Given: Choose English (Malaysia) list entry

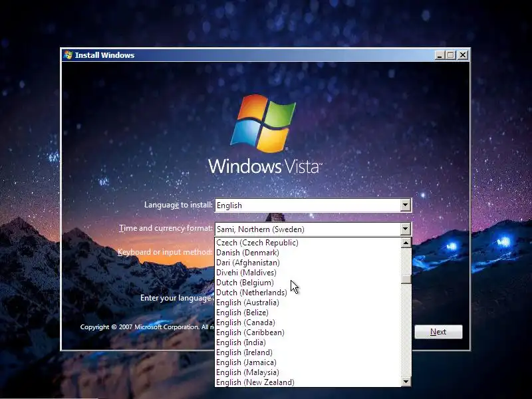Looking at the screenshot, I should click(x=308, y=372).
